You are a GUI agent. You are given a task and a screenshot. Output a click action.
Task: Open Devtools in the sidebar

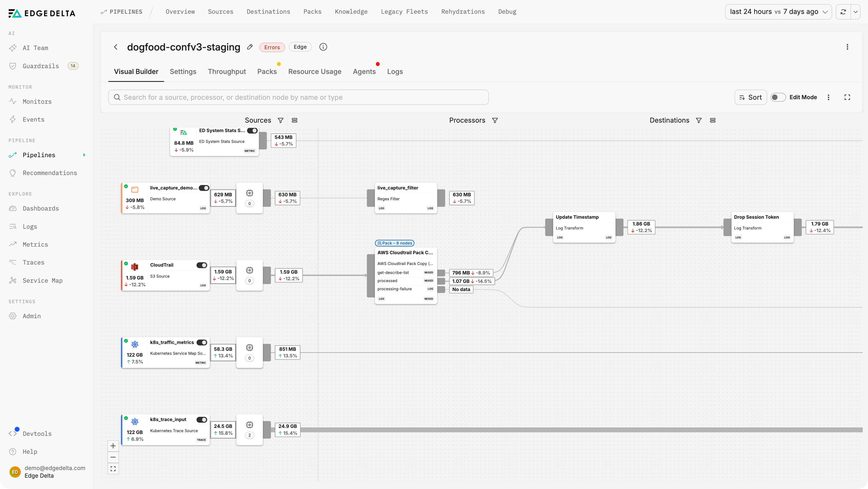(x=37, y=434)
